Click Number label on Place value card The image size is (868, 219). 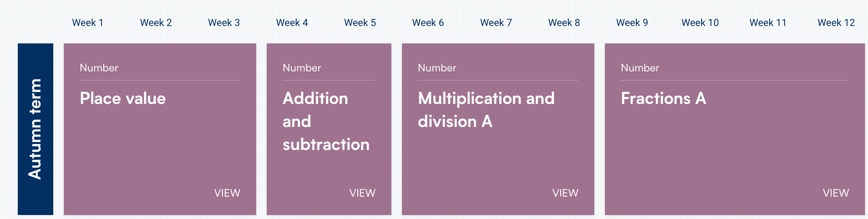click(x=99, y=68)
